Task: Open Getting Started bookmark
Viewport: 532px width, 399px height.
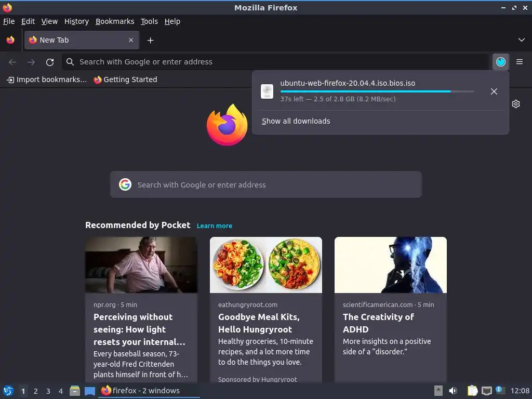Action: point(126,79)
